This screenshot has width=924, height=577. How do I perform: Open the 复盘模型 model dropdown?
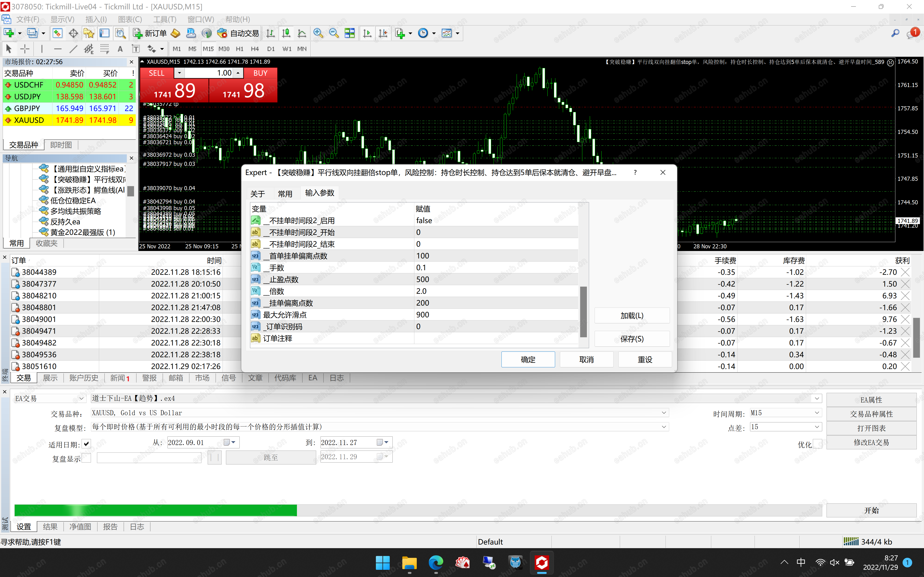point(664,427)
